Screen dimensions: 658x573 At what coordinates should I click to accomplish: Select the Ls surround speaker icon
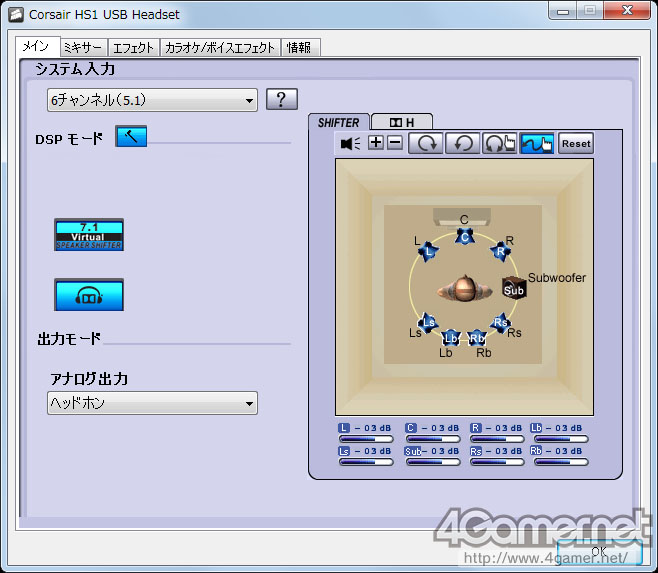pyautogui.click(x=428, y=323)
